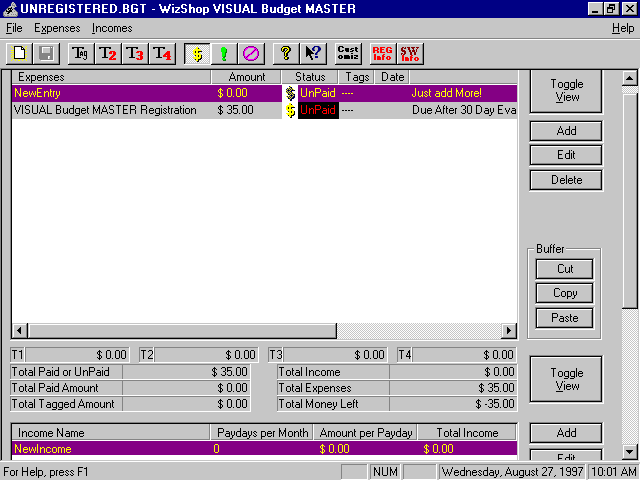This screenshot has height=480, width=640.
Task: Open the Incomes menu
Action: click(112, 28)
